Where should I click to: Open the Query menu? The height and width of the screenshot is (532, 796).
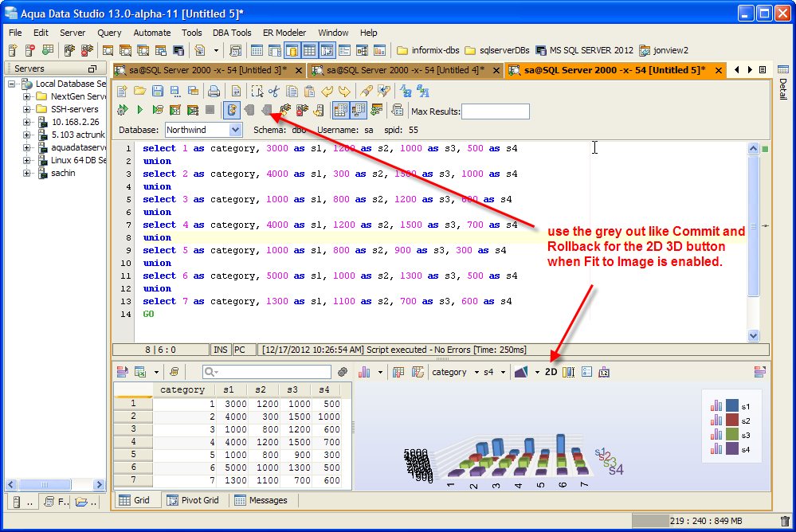click(109, 33)
